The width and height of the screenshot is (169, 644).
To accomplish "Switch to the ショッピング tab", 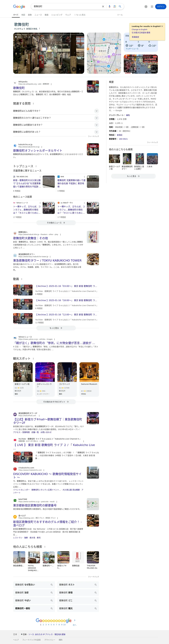I will point(57,15).
